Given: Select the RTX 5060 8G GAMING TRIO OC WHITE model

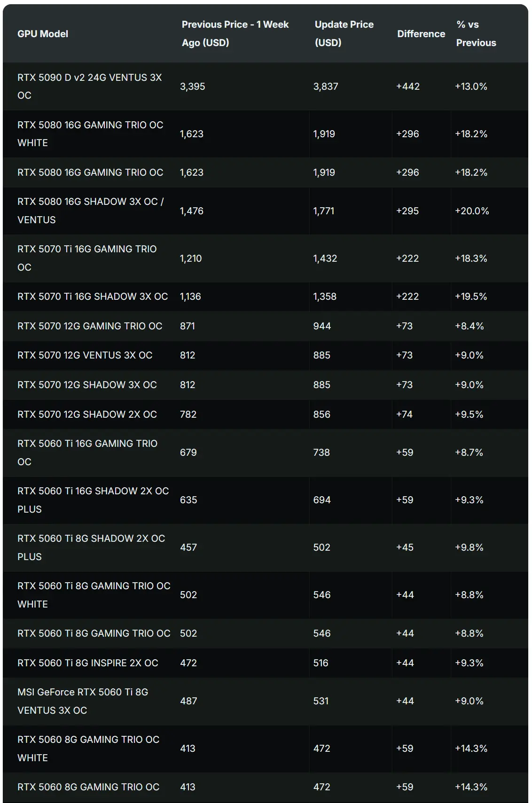Looking at the screenshot, I should click(88, 748).
